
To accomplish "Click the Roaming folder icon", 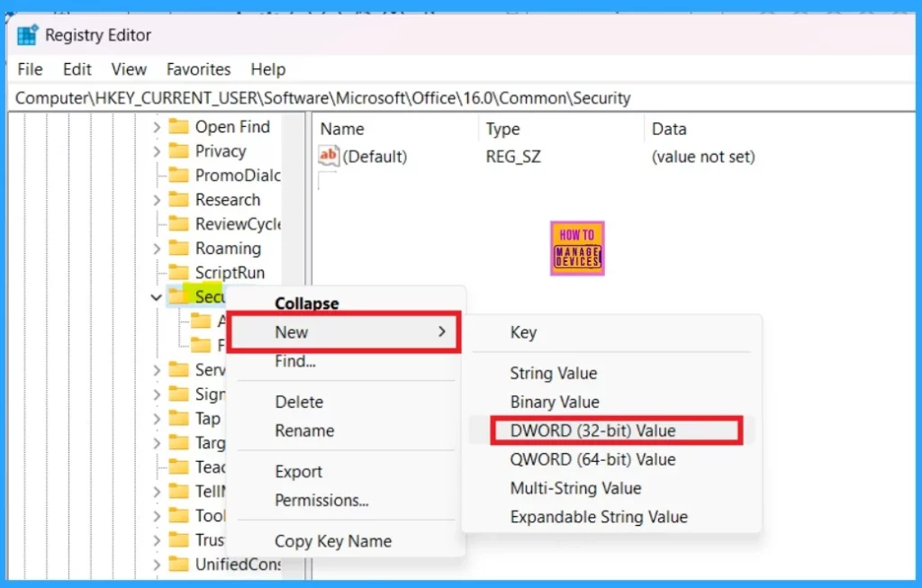I will (x=178, y=249).
